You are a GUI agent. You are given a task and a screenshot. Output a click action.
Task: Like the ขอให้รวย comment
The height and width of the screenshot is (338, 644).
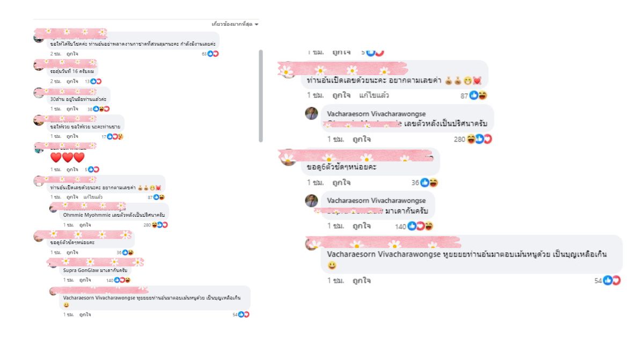click(72, 136)
